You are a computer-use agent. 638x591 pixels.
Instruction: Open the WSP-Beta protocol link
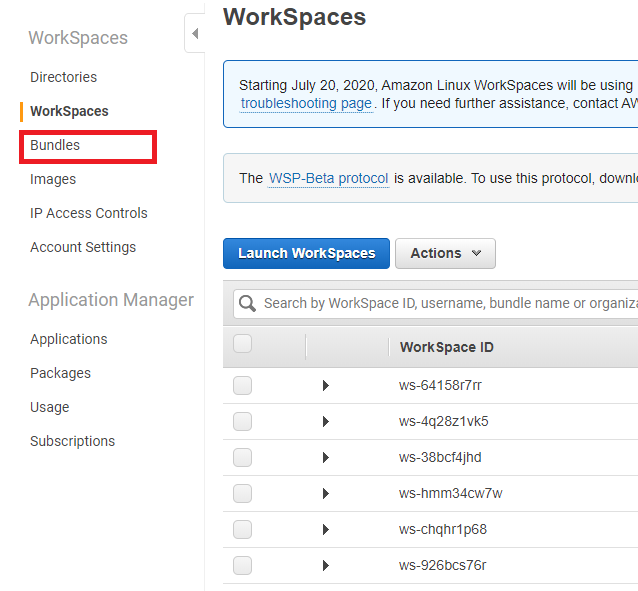(x=328, y=178)
